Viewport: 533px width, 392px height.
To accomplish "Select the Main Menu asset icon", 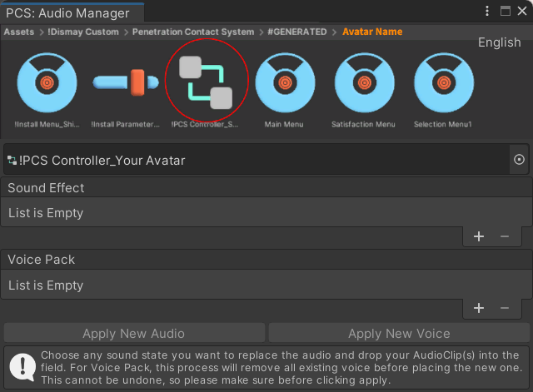I will (285, 82).
